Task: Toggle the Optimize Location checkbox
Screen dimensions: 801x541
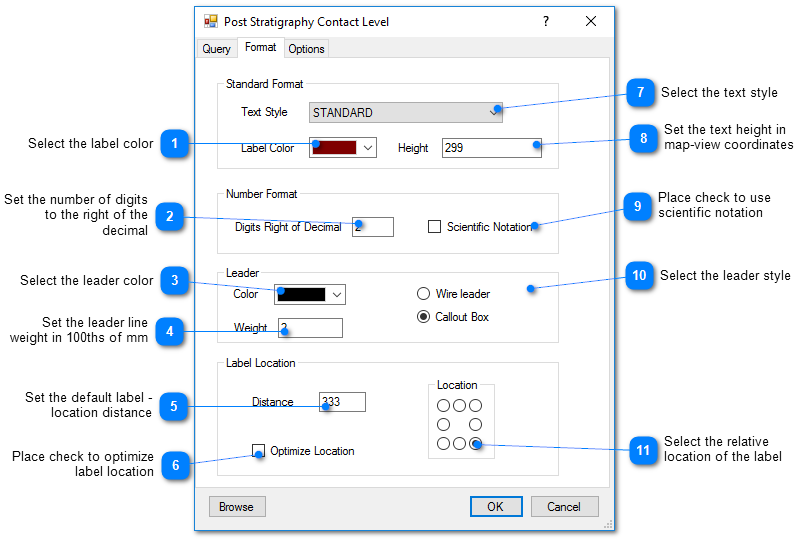Action: 259,451
